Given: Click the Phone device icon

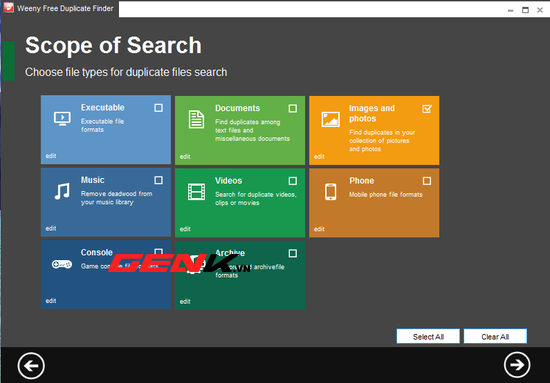Looking at the screenshot, I should point(330,192).
